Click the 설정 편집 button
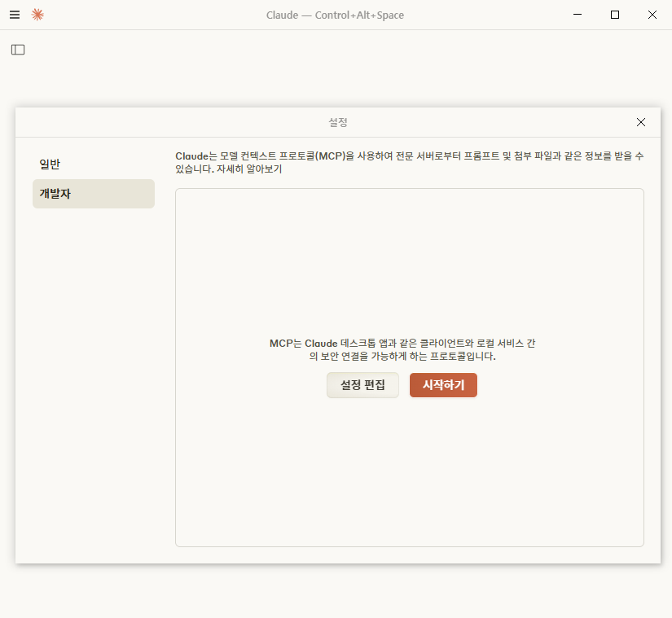The image size is (672, 618). click(x=362, y=385)
